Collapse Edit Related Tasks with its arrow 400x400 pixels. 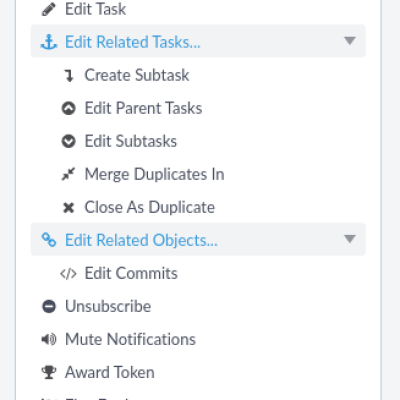click(350, 41)
